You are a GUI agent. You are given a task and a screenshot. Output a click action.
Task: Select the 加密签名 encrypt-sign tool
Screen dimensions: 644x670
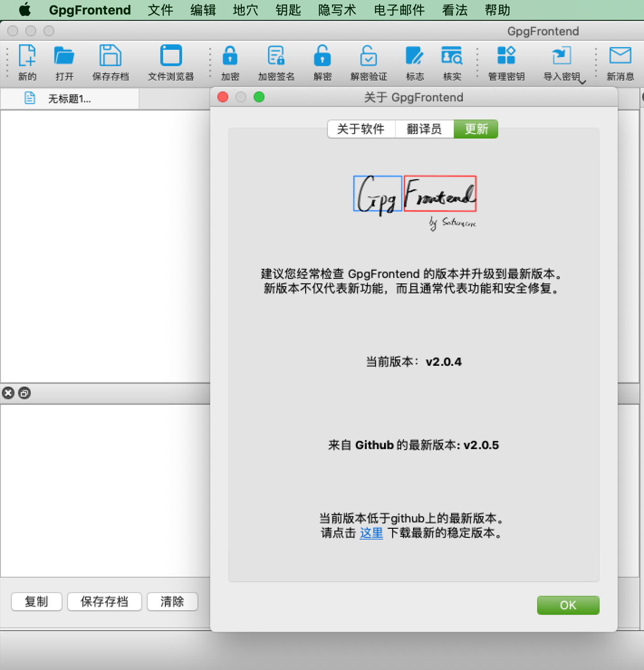[276, 62]
